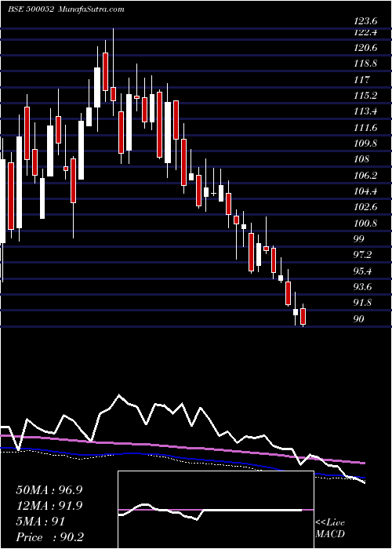Click the 118.8 price axis label
The image size is (392, 549).
point(366,64)
